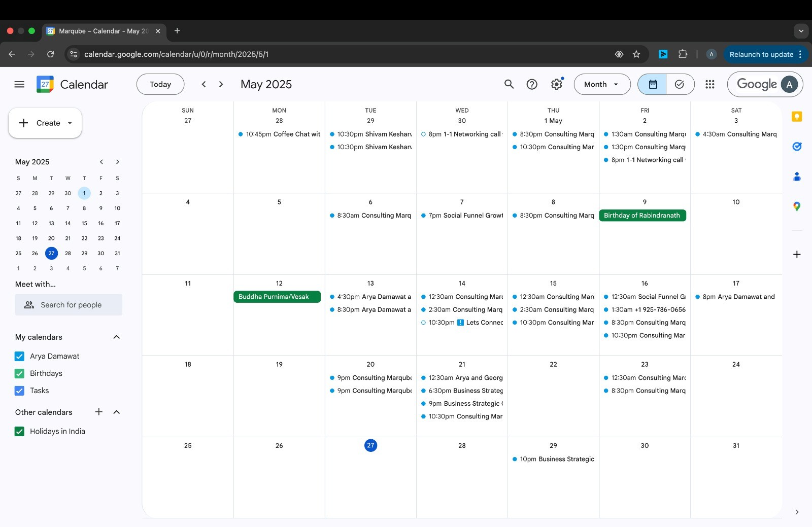
Task: Collapse the Other calendars section
Action: [x=116, y=412]
